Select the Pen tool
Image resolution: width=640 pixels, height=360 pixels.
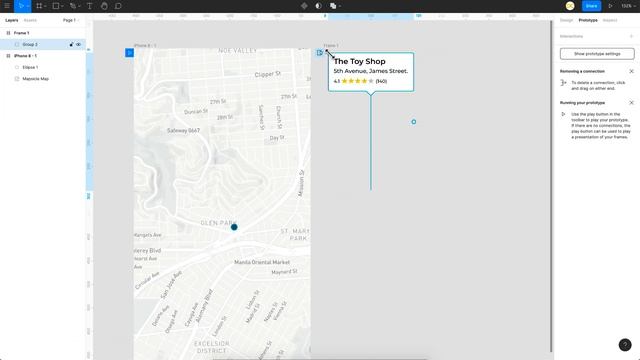(73, 6)
